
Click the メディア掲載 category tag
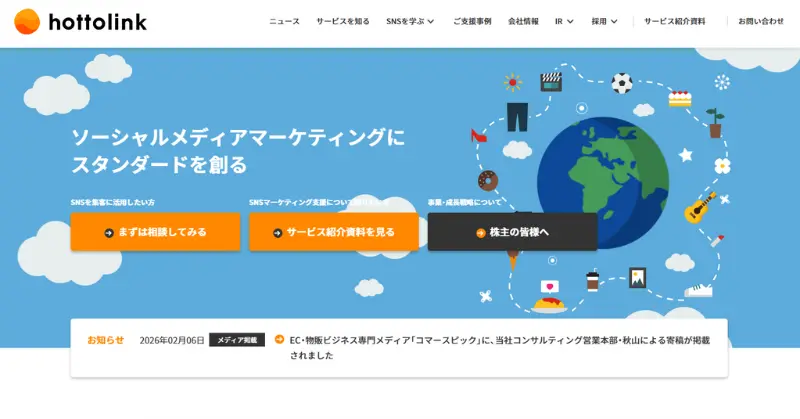point(237,340)
